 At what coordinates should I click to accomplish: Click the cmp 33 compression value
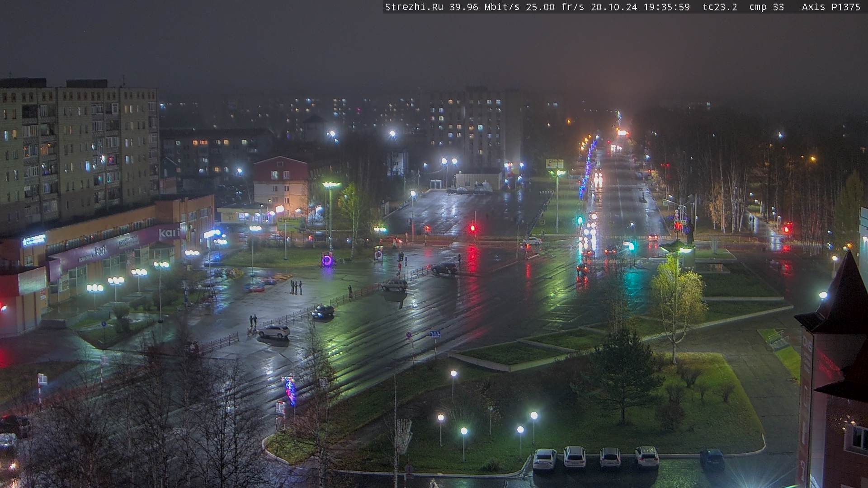pyautogui.click(x=766, y=7)
